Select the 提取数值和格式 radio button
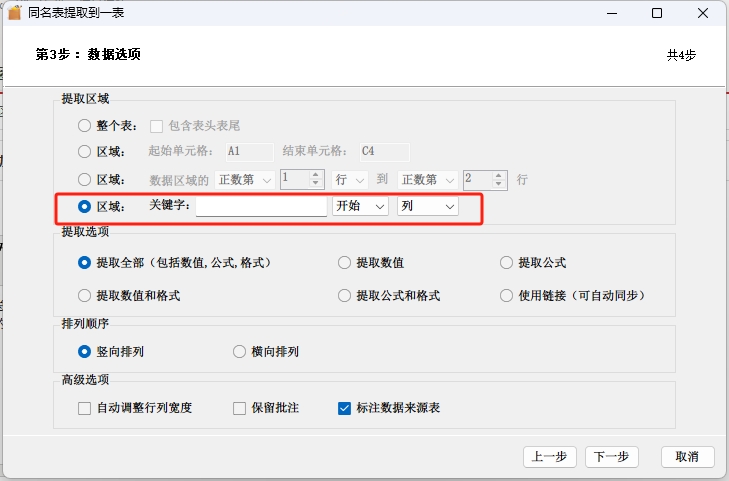This screenshot has height=481, width=729. click(x=84, y=296)
